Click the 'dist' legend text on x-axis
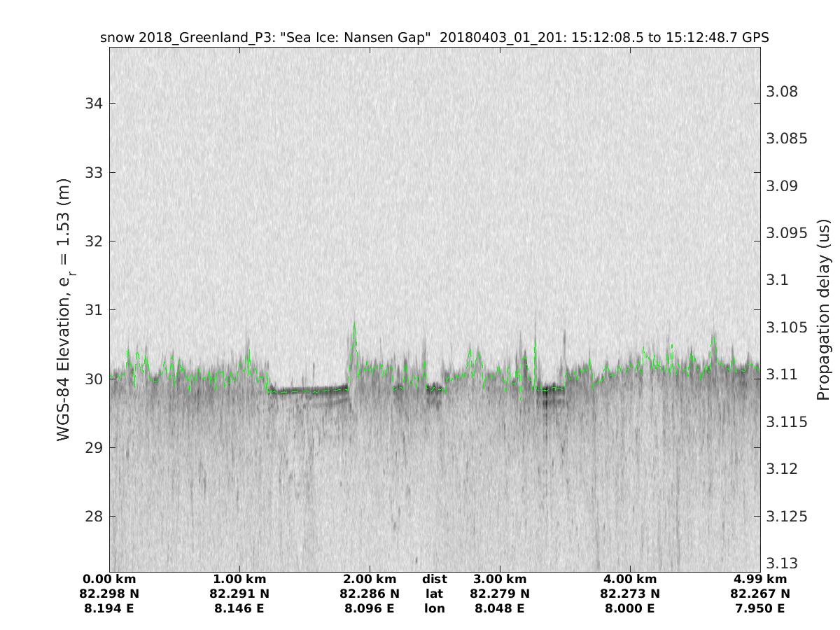This screenshot has width=840, height=630. click(435, 579)
